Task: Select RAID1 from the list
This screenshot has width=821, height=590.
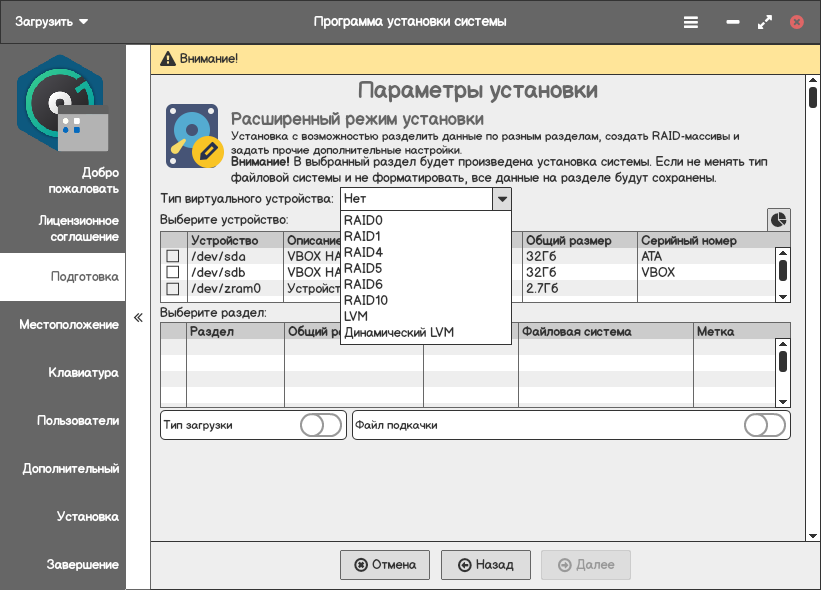Action: 426,236
